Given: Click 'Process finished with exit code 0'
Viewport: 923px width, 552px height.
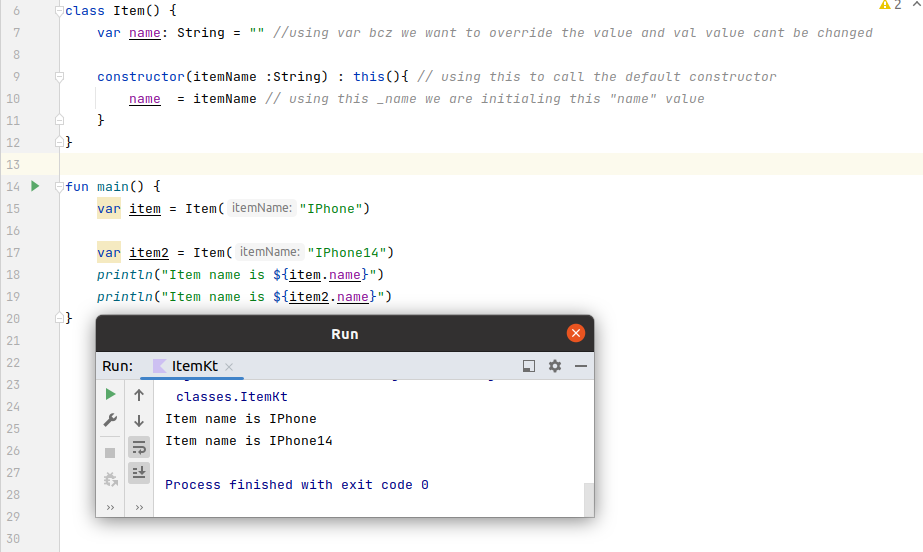Looking at the screenshot, I should pos(297,484).
